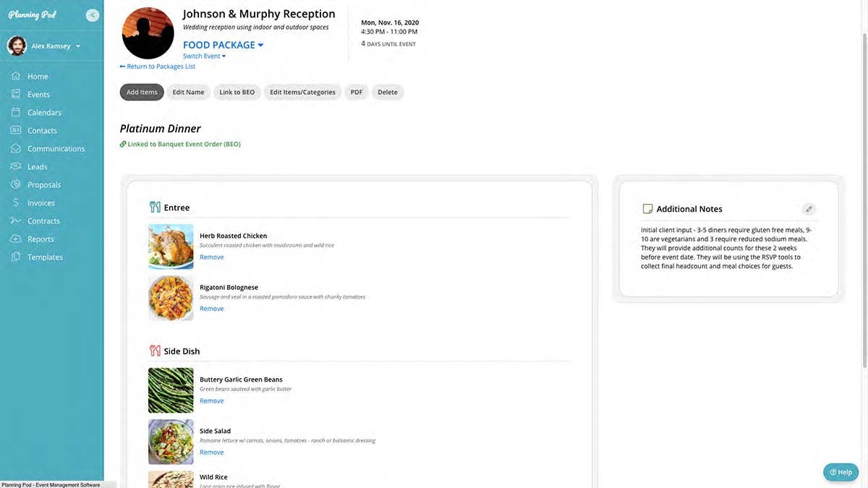Click the Reports cloud icon
Screen dimensions: 868x488
click(16, 239)
